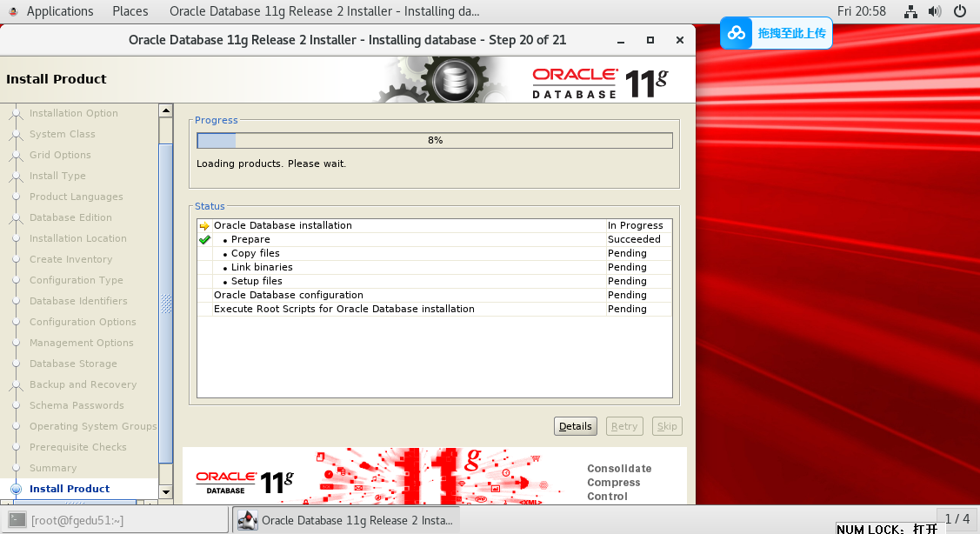Viewport: 980px width, 534px height.
Task: Select the System Class step
Action: click(x=63, y=134)
